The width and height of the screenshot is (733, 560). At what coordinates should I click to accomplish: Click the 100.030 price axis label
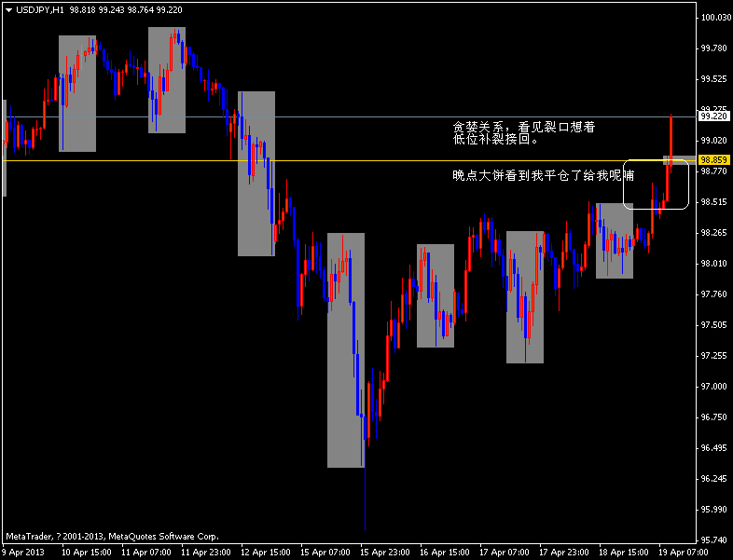[x=715, y=18]
